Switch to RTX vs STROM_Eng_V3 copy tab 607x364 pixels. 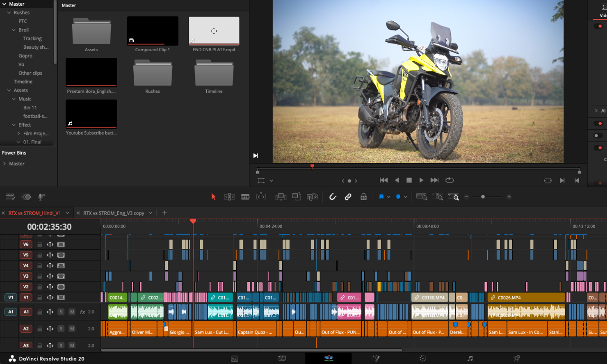pos(114,213)
